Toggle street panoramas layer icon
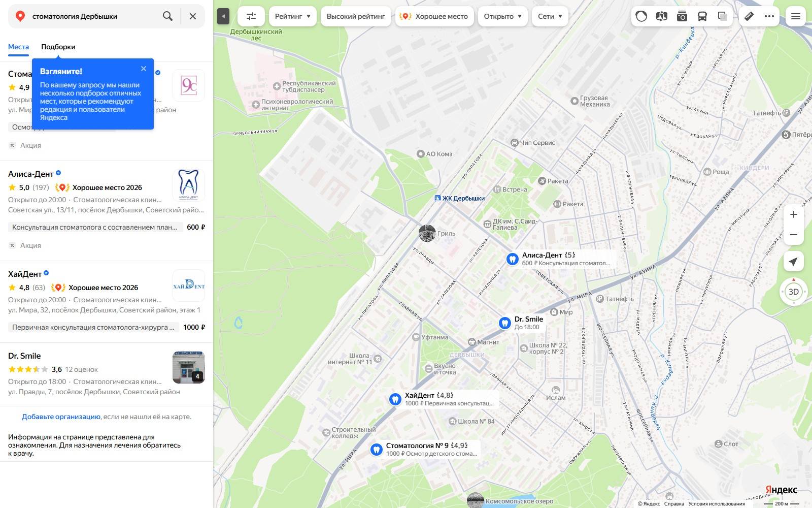 (x=661, y=16)
